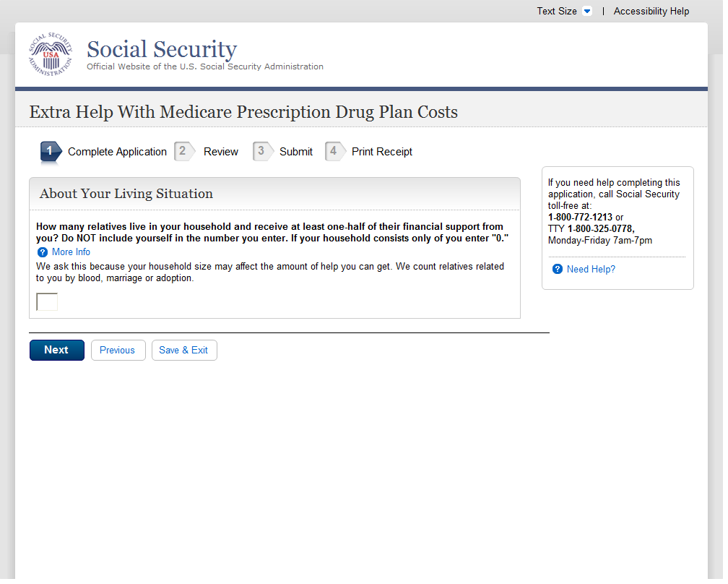Select the Print Receipt step label
Screen dimensions: 728x584
point(382,152)
